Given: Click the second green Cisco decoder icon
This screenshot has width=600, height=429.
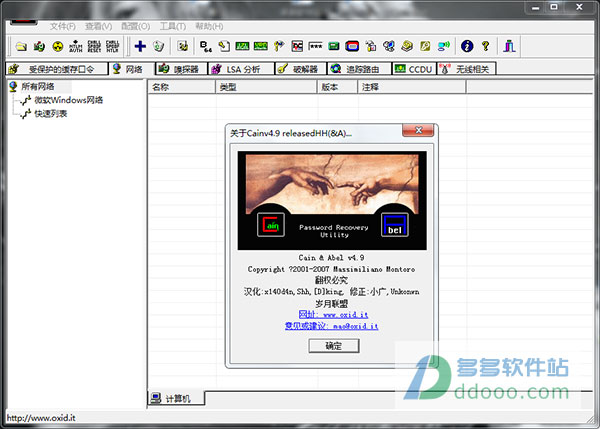Looking at the screenshot, I should click(x=261, y=46).
